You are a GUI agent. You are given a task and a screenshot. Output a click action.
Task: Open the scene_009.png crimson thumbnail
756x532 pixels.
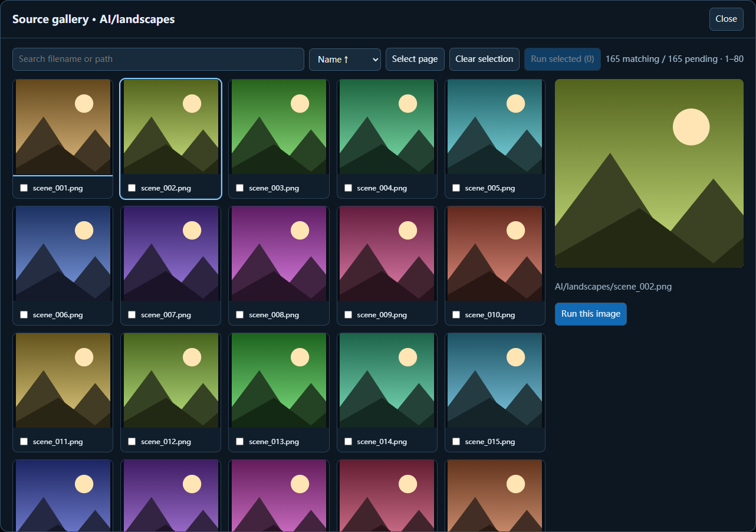(x=387, y=254)
